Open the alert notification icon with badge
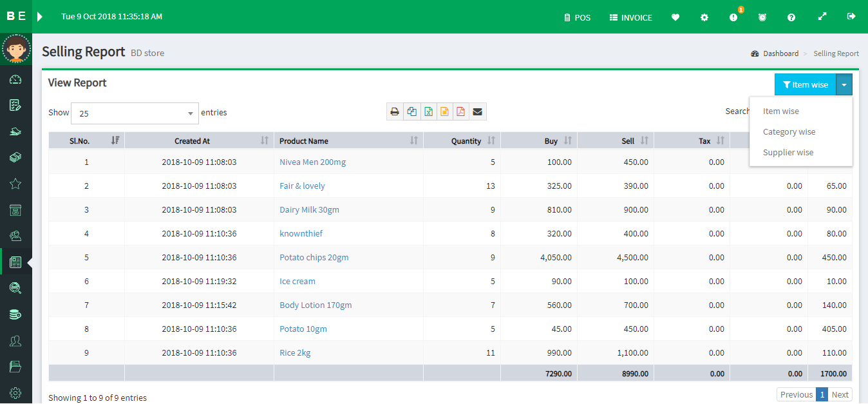The image size is (868, 404). (x=733, y=17)
